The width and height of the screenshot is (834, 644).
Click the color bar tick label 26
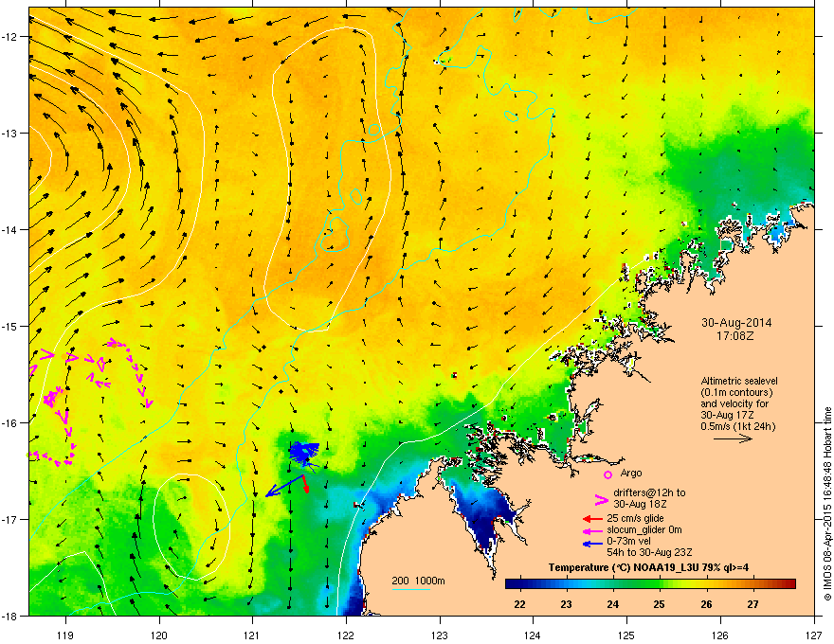point(706,604)
